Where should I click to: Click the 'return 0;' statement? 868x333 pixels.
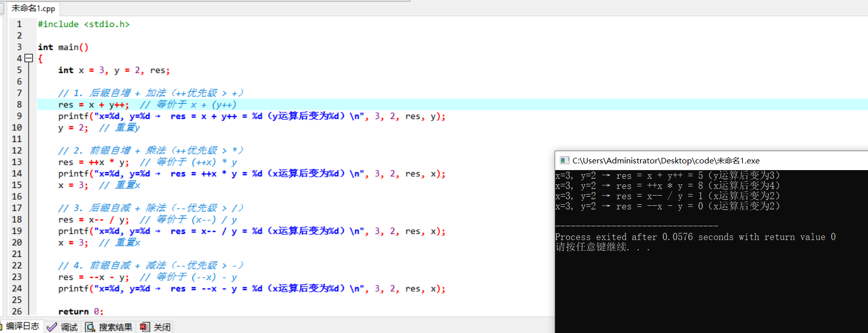coord(81,312)
